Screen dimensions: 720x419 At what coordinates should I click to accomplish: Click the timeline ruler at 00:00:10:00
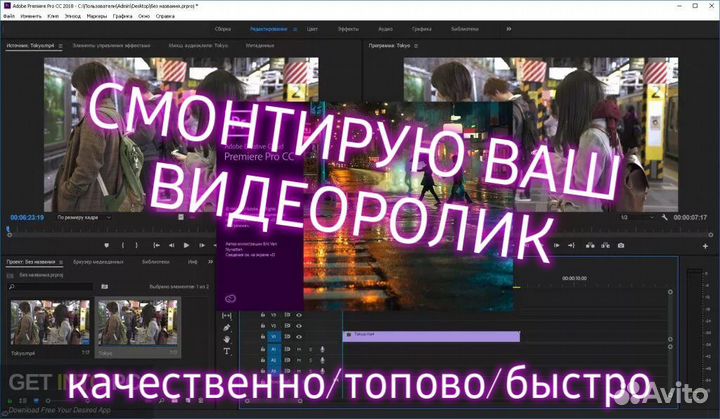[x=574, y=278]
